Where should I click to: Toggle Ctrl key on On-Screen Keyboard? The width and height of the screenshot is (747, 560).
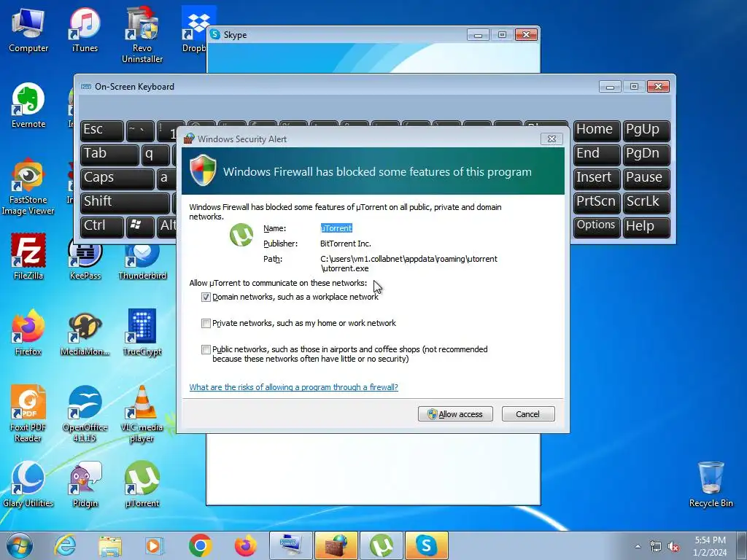102,227
